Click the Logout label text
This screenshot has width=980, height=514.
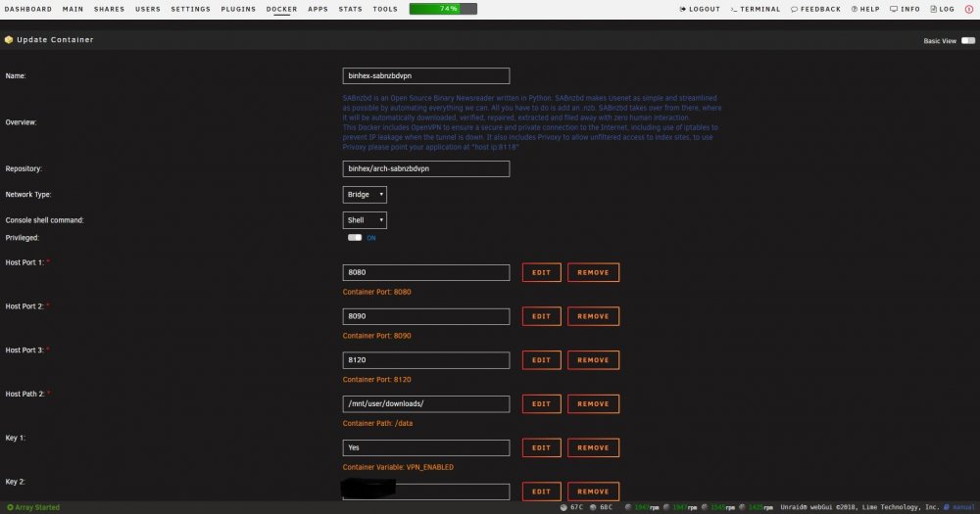tap(705, 10)
